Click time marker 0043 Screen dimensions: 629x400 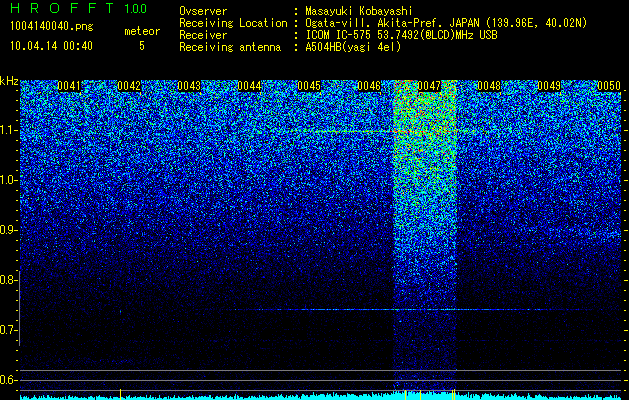189,86
